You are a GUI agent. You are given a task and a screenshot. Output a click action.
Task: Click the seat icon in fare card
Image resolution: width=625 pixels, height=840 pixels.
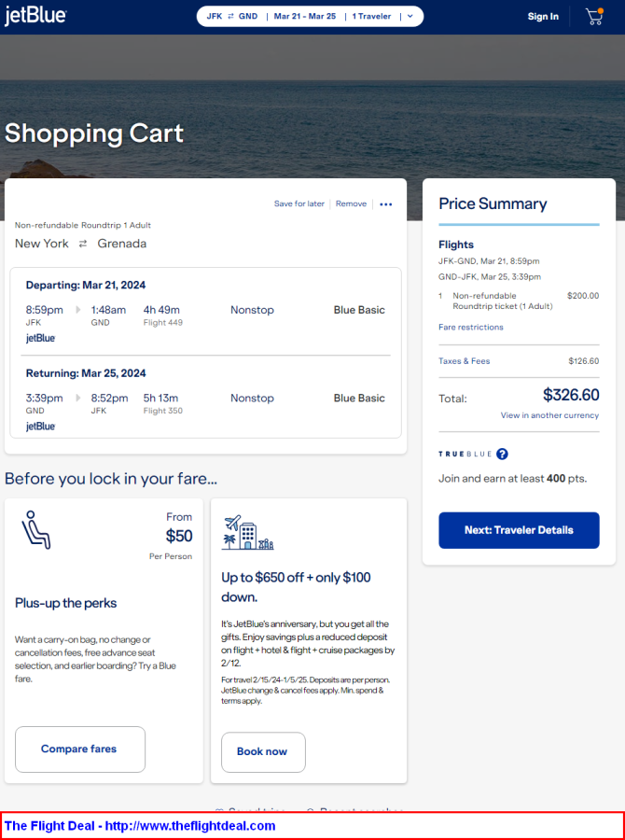[x=35, y=529]
